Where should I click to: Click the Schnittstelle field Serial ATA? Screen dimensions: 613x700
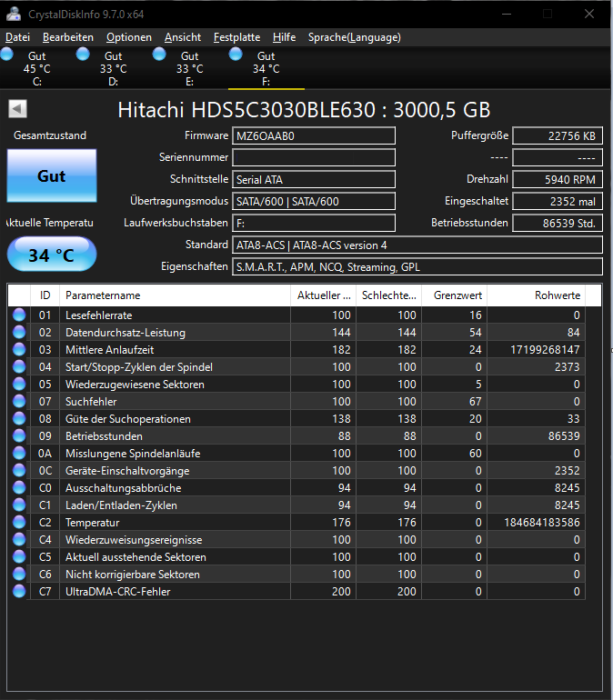(x=314, y=179)
